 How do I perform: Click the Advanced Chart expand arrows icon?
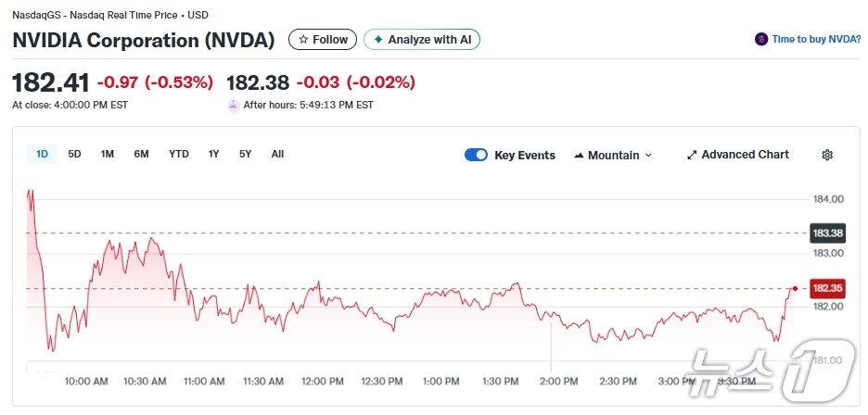(691, 155)
